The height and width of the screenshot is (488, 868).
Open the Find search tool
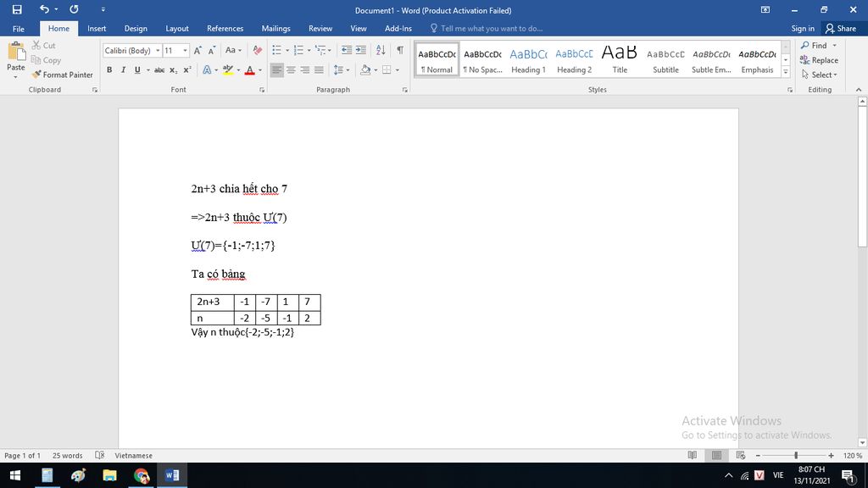pyautogui.click(x=814, y=46)
